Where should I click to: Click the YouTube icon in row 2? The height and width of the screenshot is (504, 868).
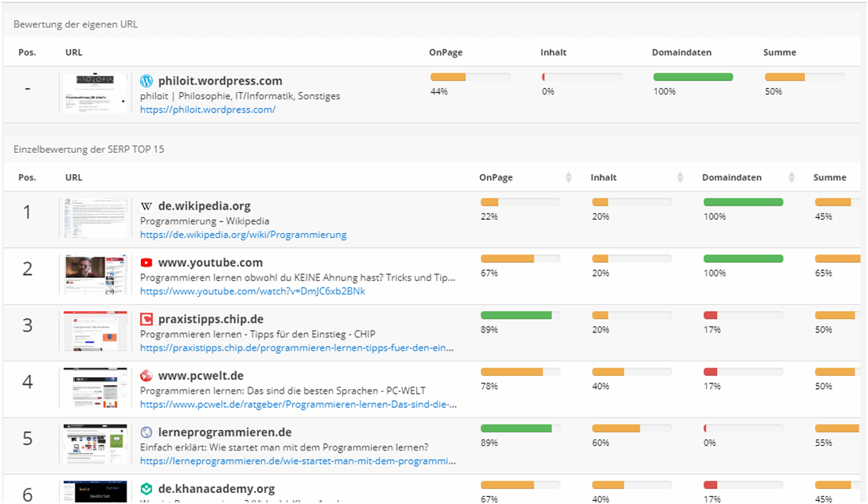click(146, 263)
